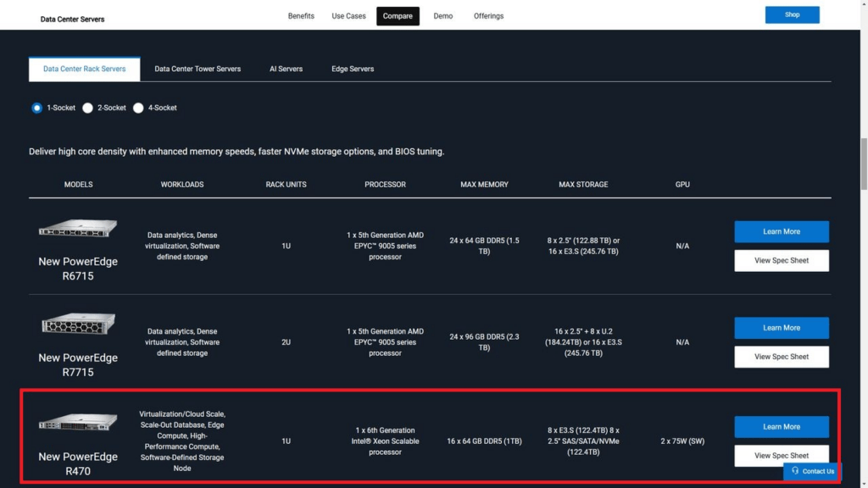Click the PowerEdge R7715 server image
Image resolution: width=868 pixels, height=488 pixels.
pos(78,324)
